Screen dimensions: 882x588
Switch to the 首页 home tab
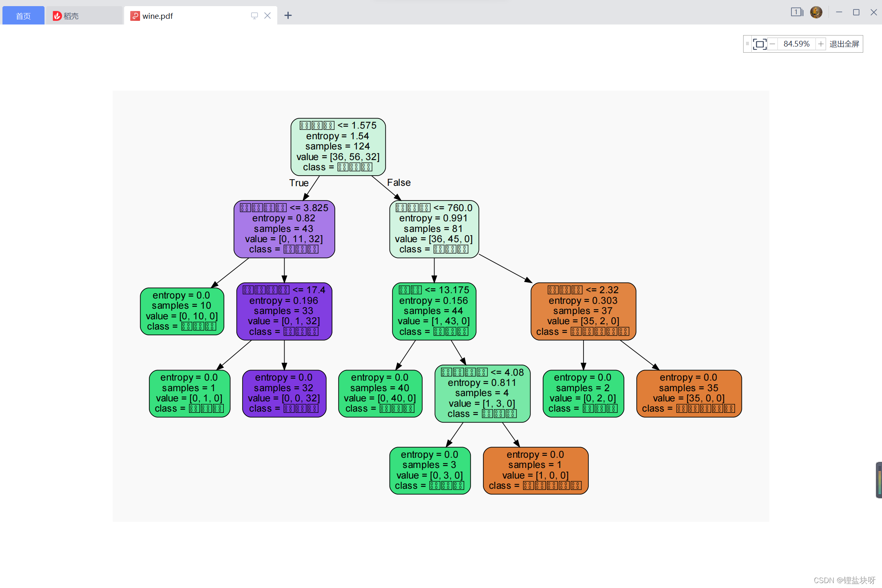(x=23, y=16)
